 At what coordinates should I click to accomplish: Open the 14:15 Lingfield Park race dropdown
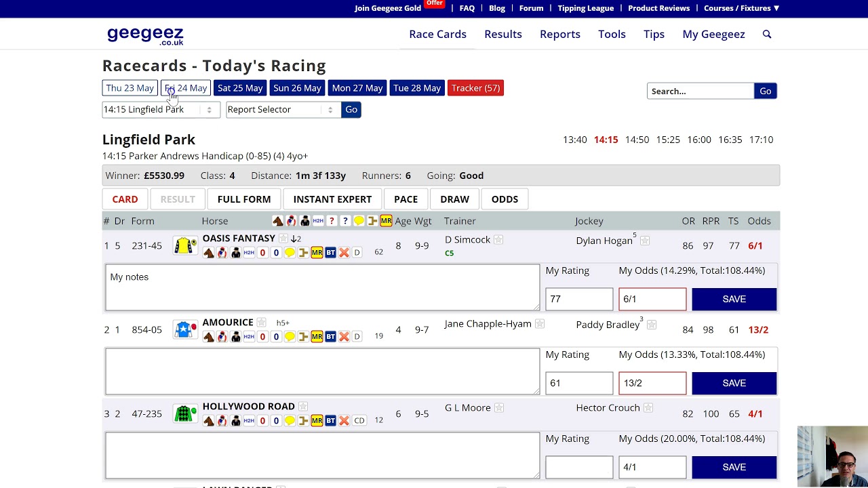(161, 109)
